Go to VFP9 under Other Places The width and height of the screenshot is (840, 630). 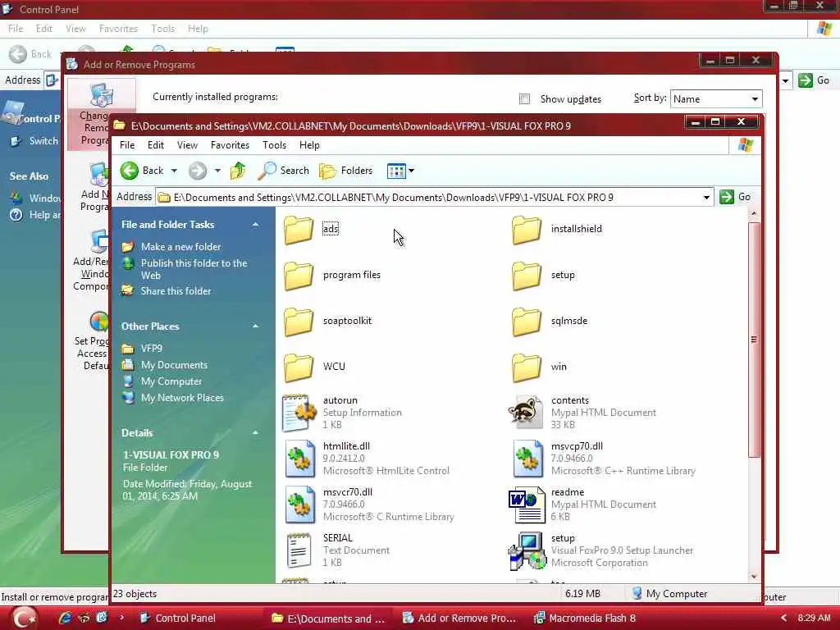click(151, 349)
